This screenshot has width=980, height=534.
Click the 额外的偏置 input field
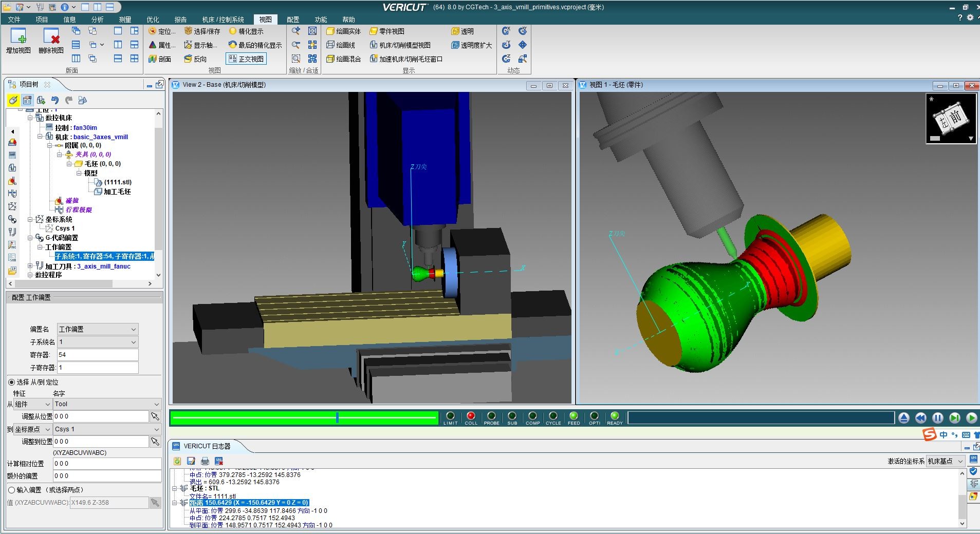pyautogui.click(x=107, y=476)
